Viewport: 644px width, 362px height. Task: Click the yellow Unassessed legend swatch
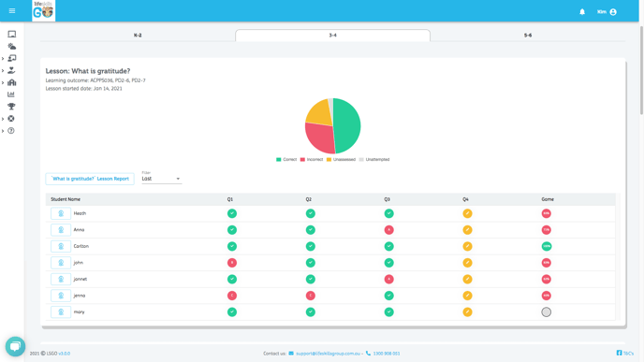[329, 159]
